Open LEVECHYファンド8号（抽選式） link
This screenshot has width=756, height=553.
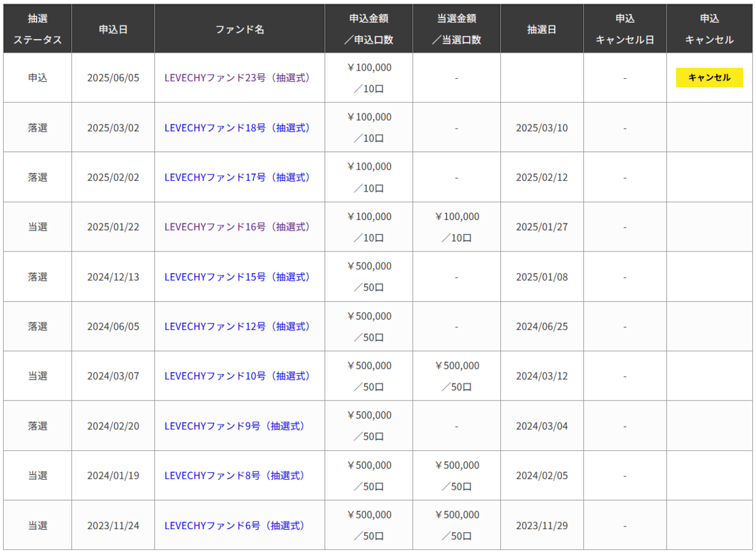[236, 475]
